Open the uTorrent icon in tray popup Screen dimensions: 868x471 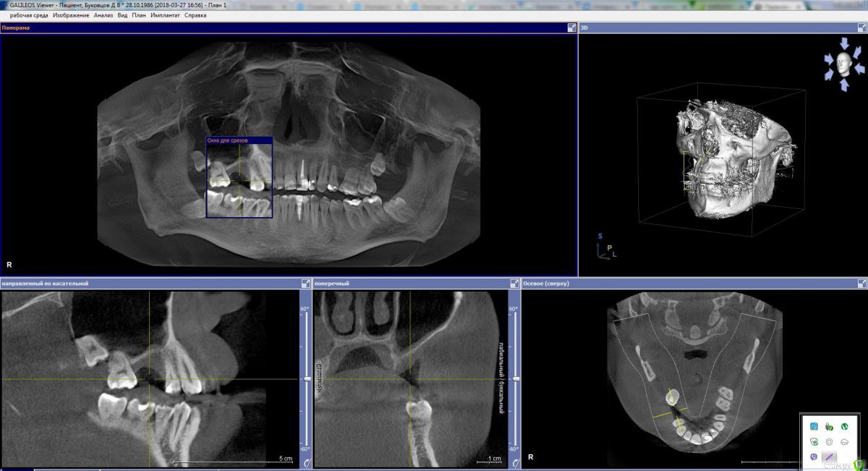click(x=843, y=426)
